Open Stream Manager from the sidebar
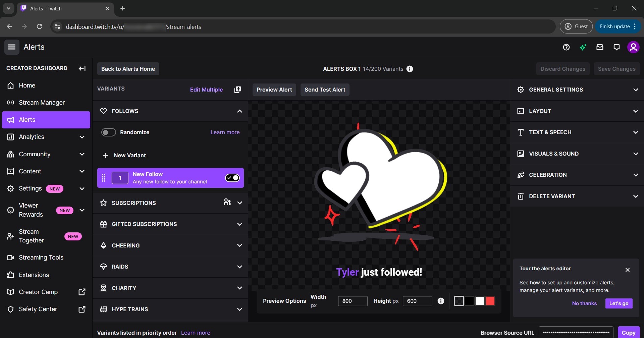Viewport: 644px width, 338px height. (x=42, y=102)
